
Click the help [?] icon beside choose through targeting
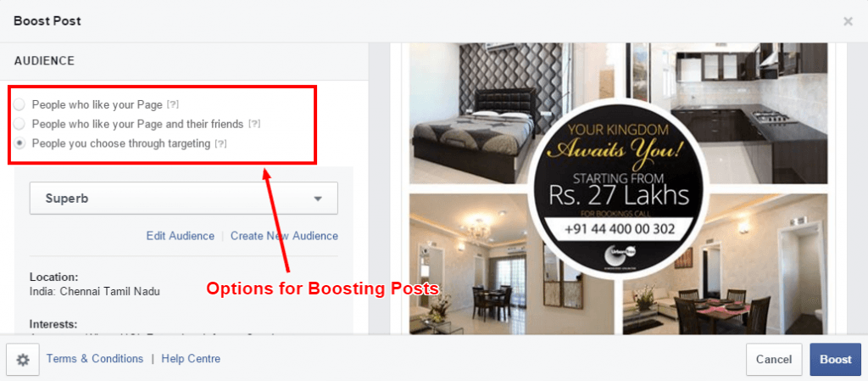[221, 143]
